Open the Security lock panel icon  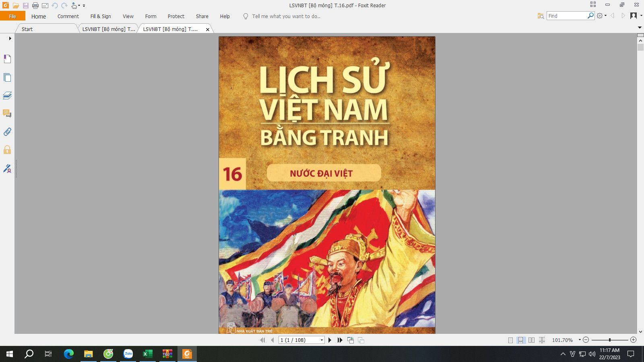tap(7, 150)
